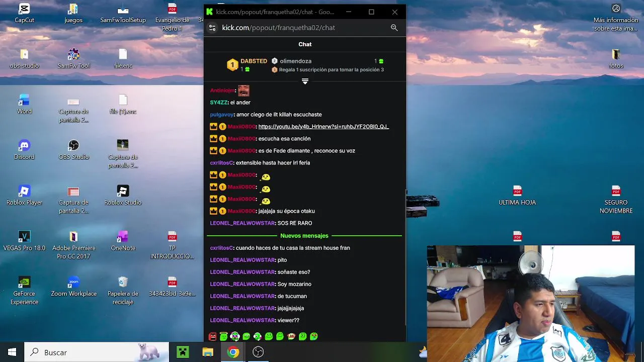Click the Nuevos mensajes divider label

[x=304, y=236]
